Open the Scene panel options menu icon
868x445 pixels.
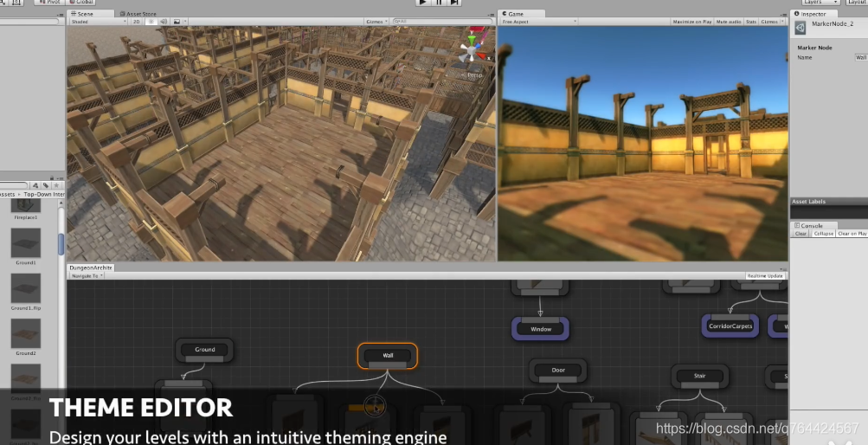point(491,15)
